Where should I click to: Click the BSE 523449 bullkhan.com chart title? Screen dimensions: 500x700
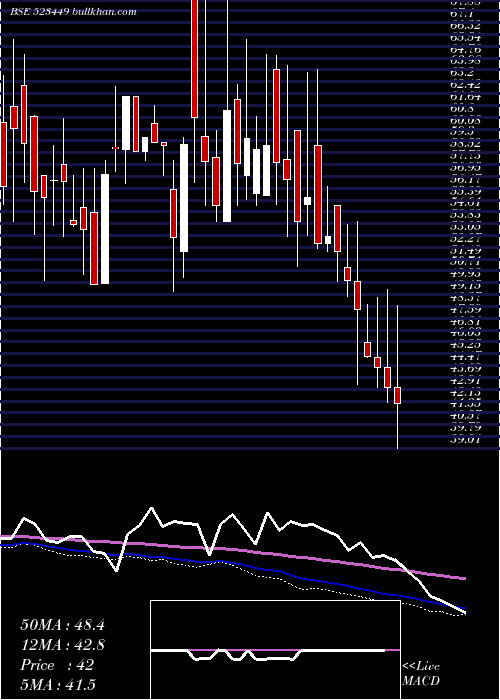point(74,12)
